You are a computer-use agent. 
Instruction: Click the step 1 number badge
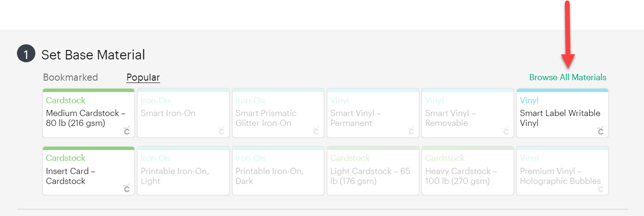point(26,55)
